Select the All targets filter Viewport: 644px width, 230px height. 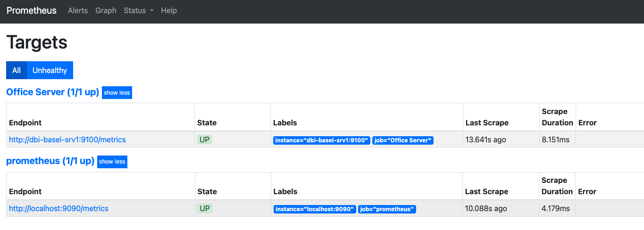coord(17,70)
